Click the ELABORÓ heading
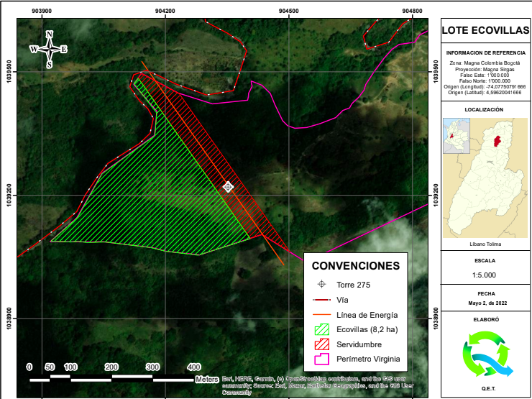The height and width of the screenshot is (399, 532). coord(486,319)
